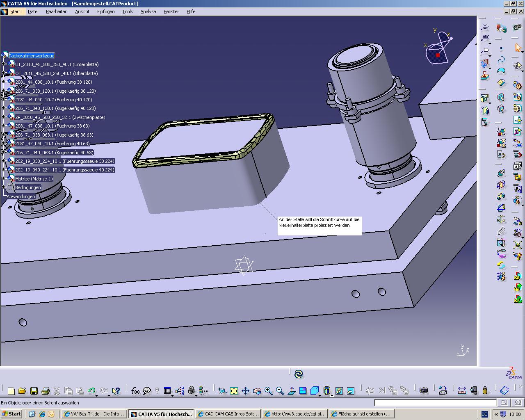Expand the Oberplatte tree node

click(4, 73)
